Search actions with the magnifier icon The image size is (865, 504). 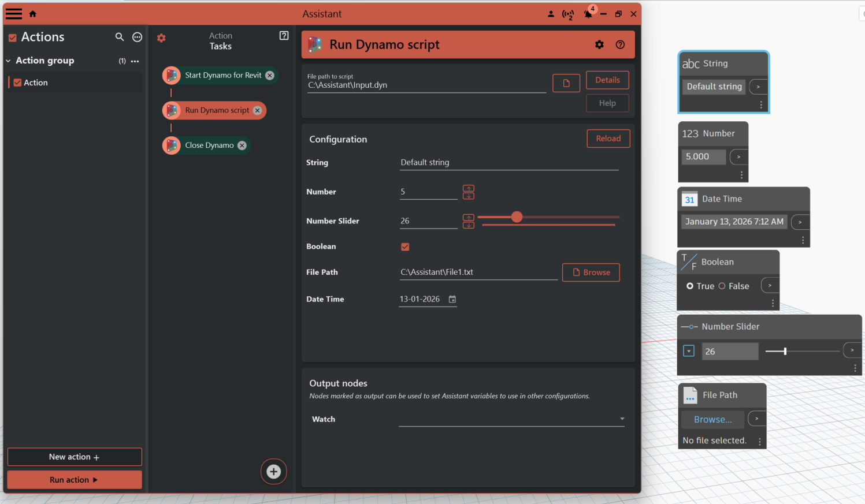click(120, 37)
